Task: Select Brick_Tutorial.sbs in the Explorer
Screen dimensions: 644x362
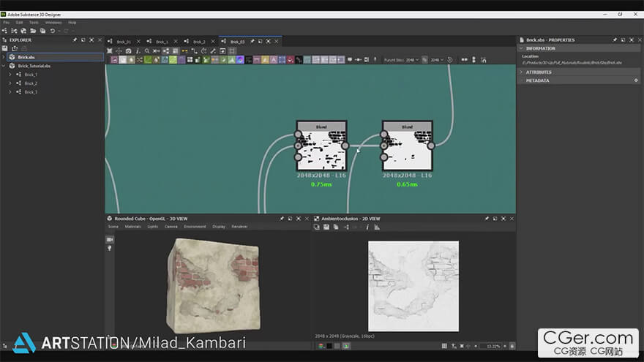Action: point(34,66)
